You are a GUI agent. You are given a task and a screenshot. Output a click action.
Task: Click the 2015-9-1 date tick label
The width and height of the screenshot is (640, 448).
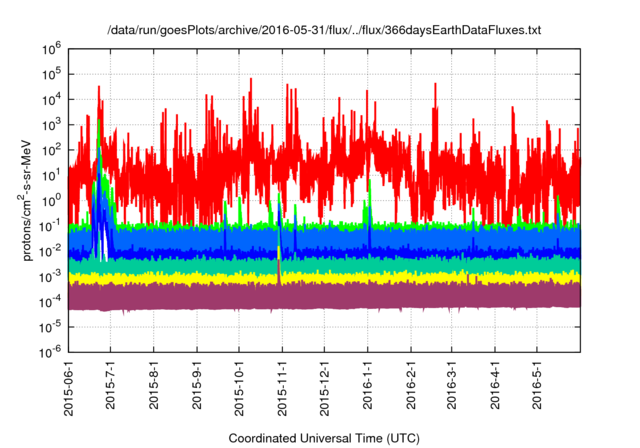point(197,384)
